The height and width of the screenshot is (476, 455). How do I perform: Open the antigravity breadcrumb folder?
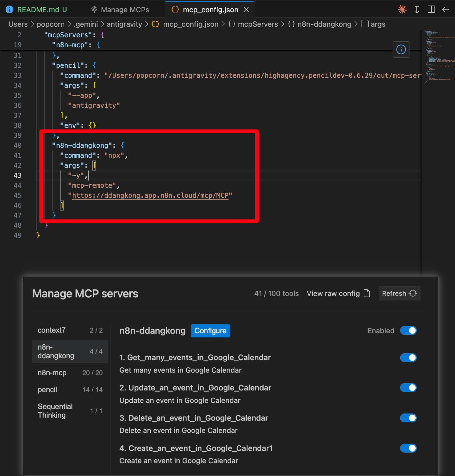pyautogui.click(x=124, y=24)
